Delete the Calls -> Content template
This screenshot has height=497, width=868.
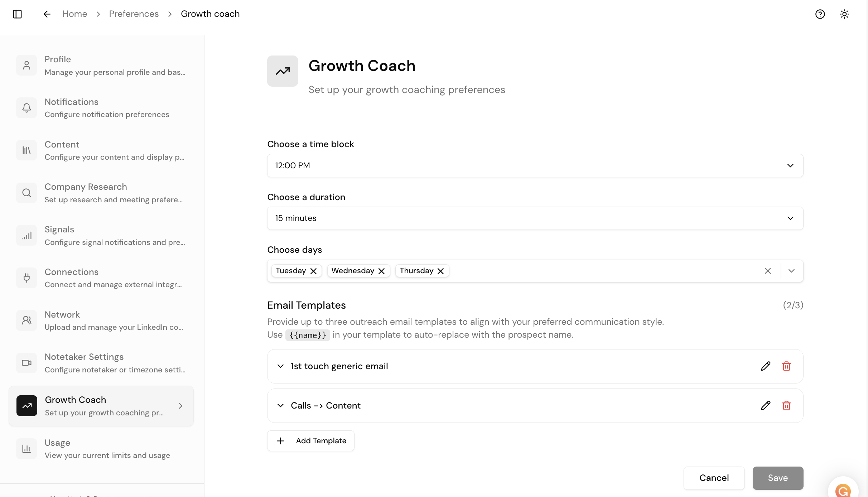click(x=786, y=405)
